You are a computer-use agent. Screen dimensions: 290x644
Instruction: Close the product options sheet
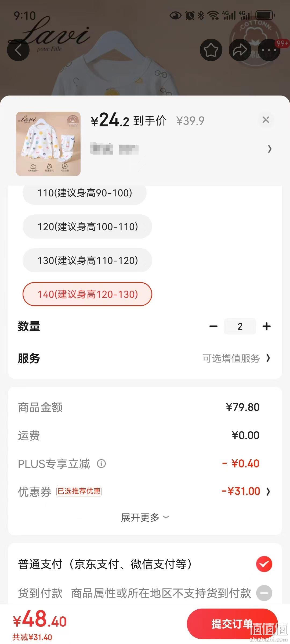[x=266, y=120]
